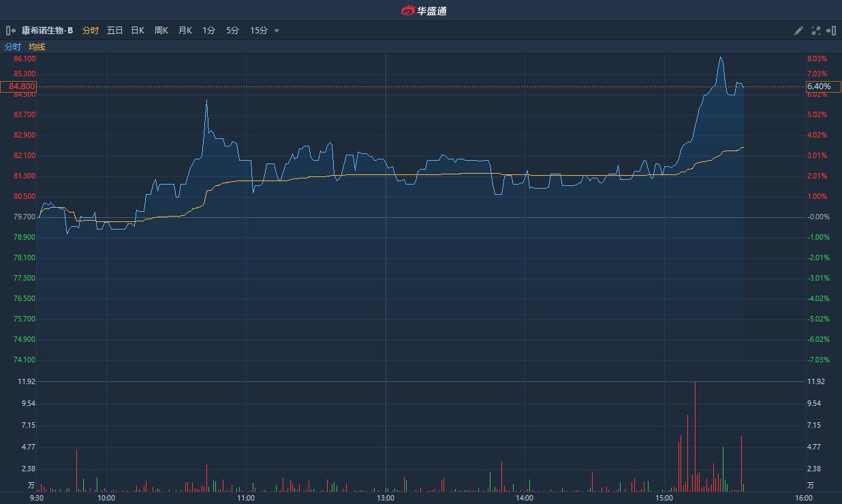
Task: Click the -0.00% baseline percent label
Action: tap(817, 217)
